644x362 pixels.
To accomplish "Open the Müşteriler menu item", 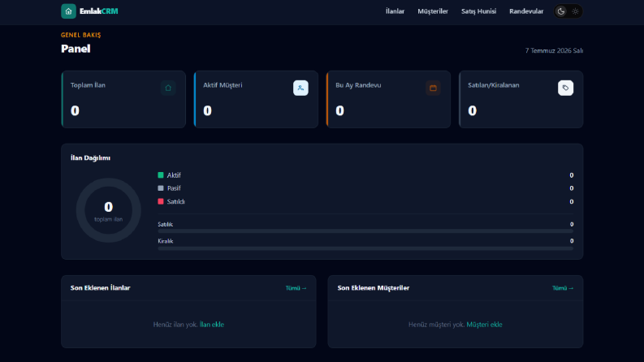I will pyautogui.click(x=433, y=11).
